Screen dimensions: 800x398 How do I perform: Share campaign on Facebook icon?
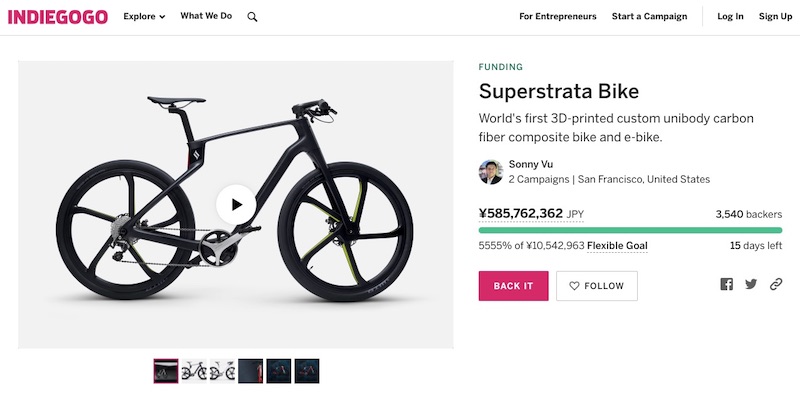727,284
